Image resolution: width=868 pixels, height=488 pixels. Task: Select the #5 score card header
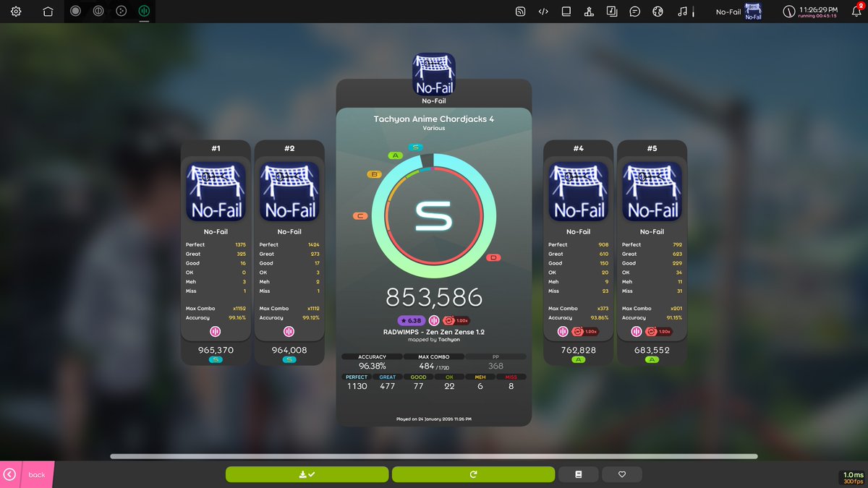tap(652, 148)
